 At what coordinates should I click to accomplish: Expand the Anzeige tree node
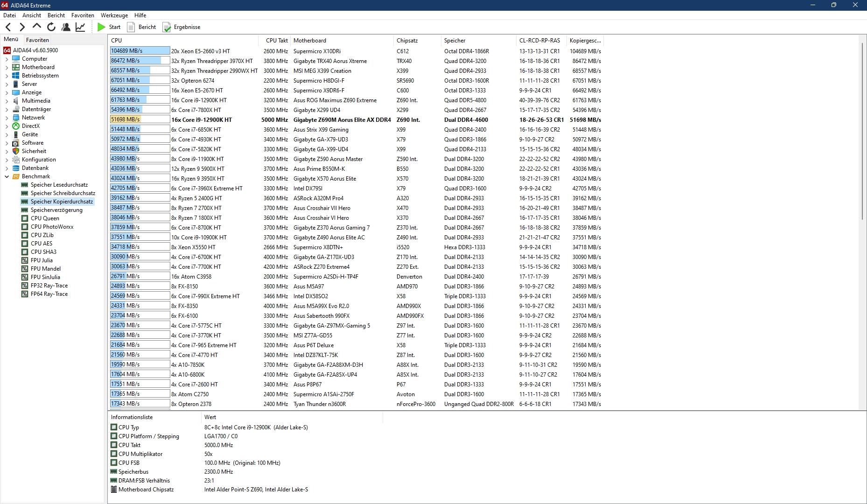[7, 92]
